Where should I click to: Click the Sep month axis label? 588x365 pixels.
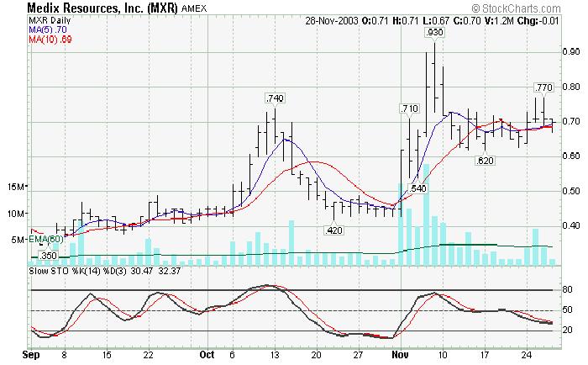(31, 355)
